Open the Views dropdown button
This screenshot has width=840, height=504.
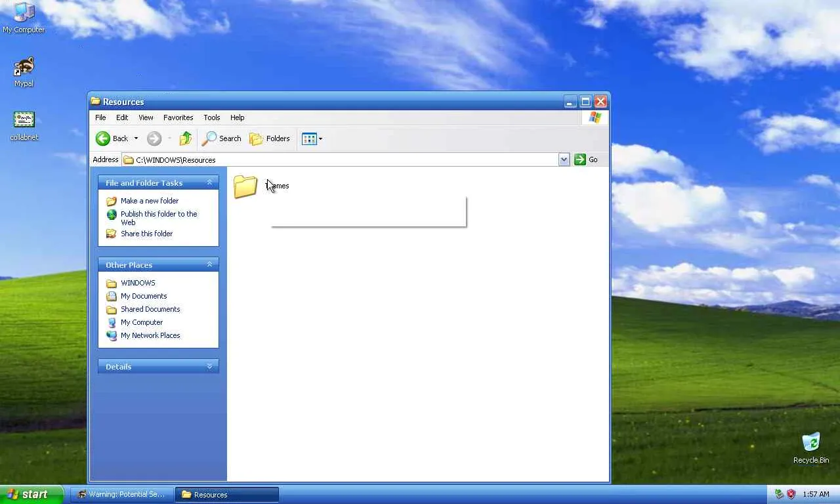click(312, 138)
